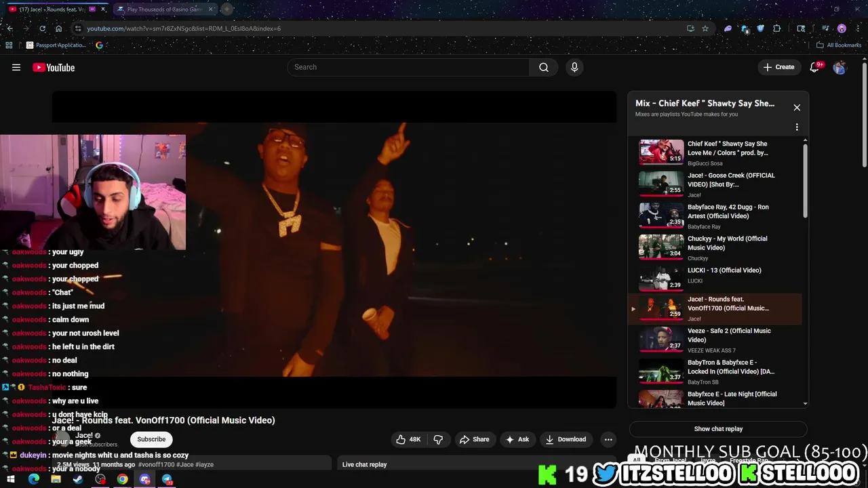Open YouTube notifications bell
The height and width of the screenshot is (488, 868).
(815, 67)
